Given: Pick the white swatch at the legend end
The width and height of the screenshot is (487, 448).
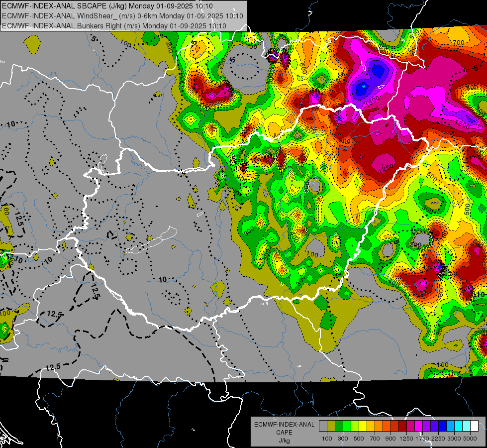Looking at the screenshot, I should click(474, 426).
